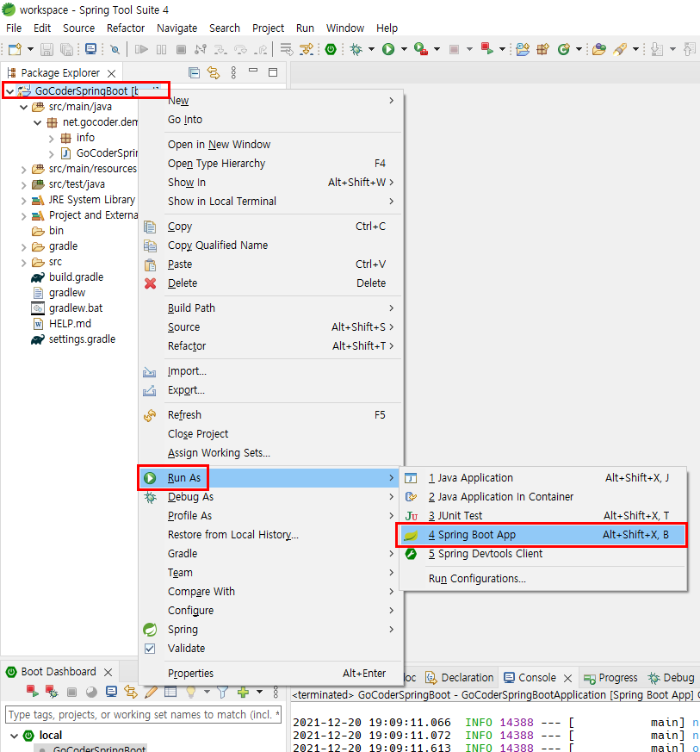Open the Window menu
700x752 pixels.
pyautogui.click(x=344, y=28)
